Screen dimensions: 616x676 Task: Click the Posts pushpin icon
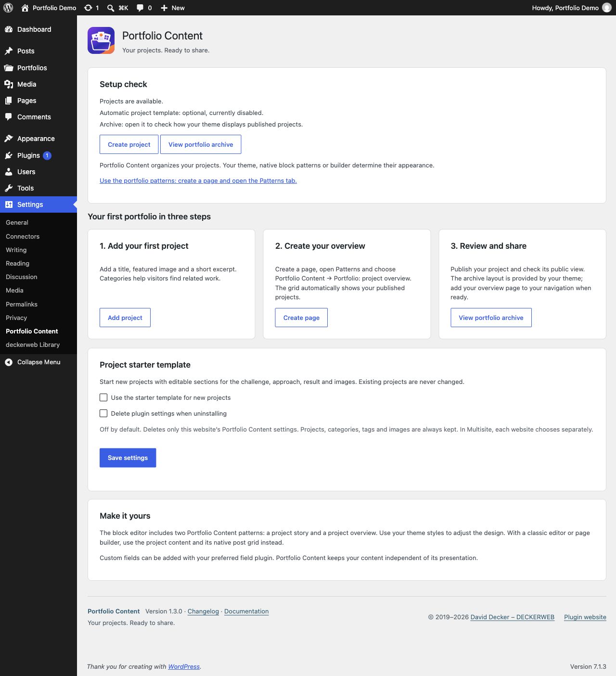[x=9, y=51]
